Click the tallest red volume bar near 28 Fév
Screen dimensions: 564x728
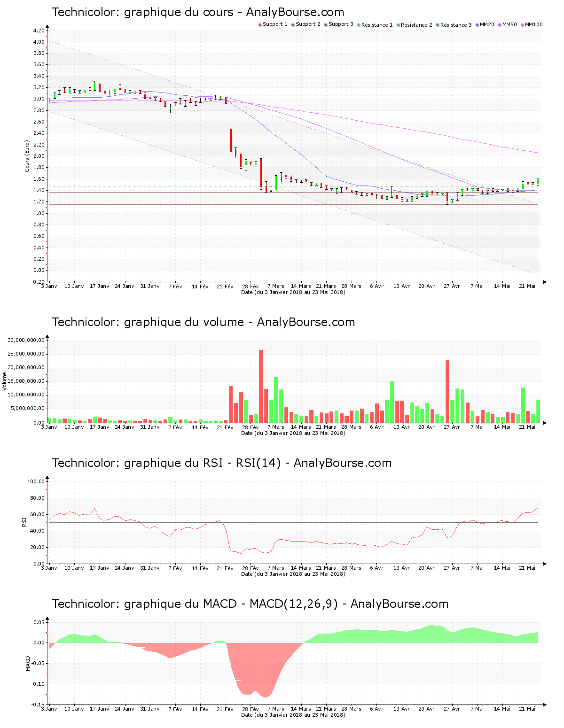pyautogui.click(x=261, y=386)
